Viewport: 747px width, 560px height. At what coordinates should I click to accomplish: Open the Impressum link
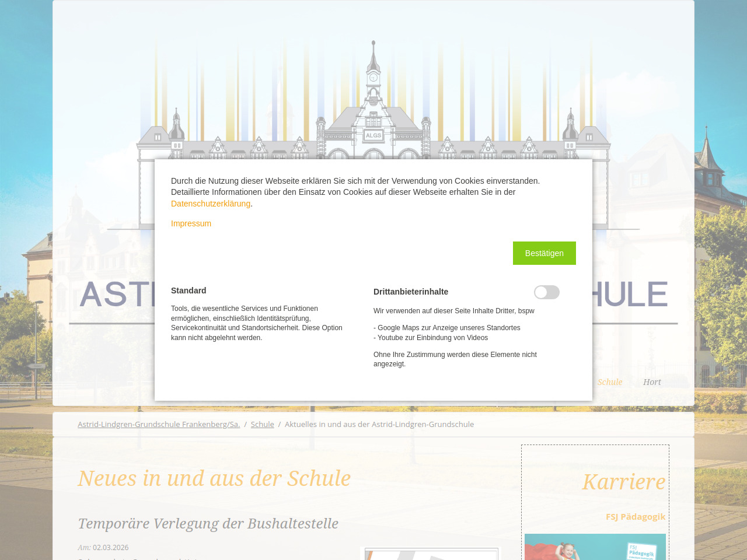point(191,223)
